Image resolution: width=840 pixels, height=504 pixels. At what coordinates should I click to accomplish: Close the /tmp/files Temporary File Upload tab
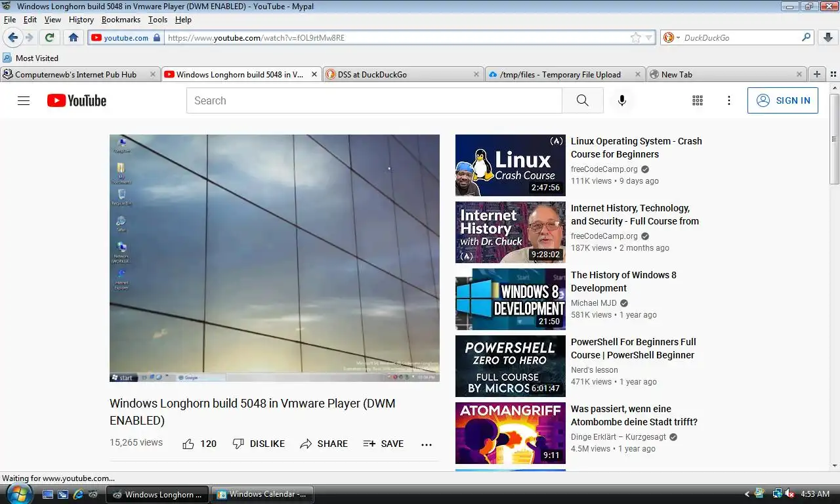(637, 74)
